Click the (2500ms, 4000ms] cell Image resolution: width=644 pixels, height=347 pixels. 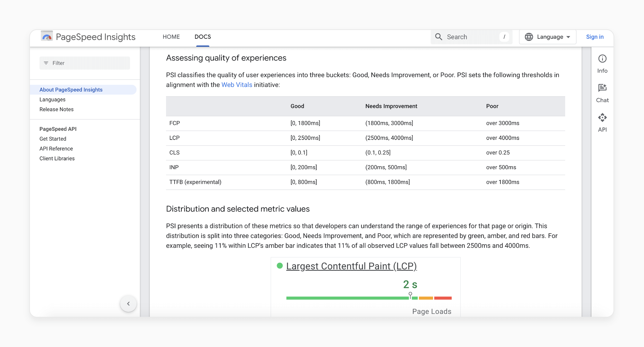pyautogui.click(x=389, y=138)
